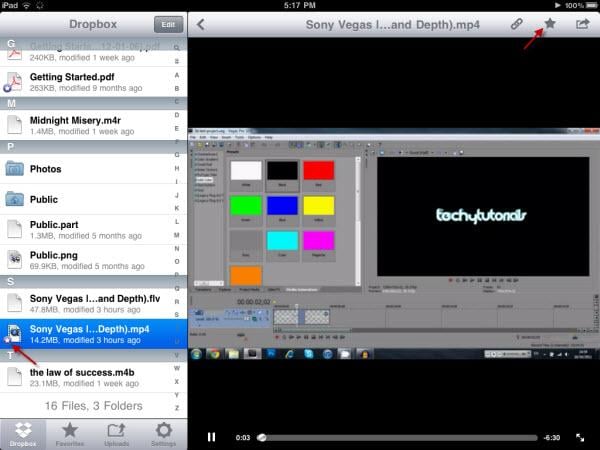Click the techytutorials preview in the video
The image size is (600, 450).
(483, 216)
